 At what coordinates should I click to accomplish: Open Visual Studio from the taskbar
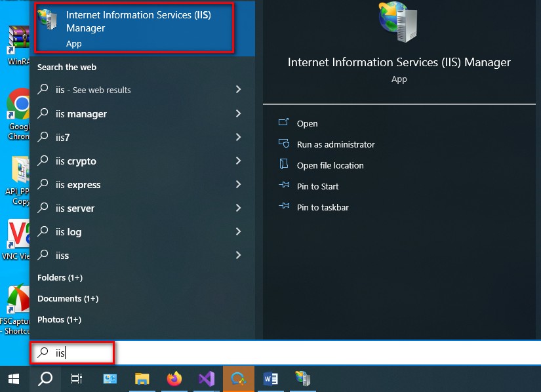coord(207,379)
